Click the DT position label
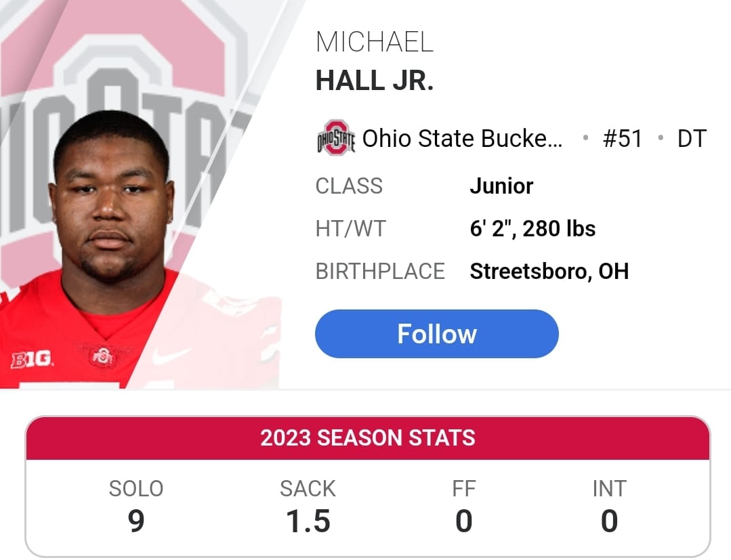The image size is (731, 560). (x=692, y=138)
